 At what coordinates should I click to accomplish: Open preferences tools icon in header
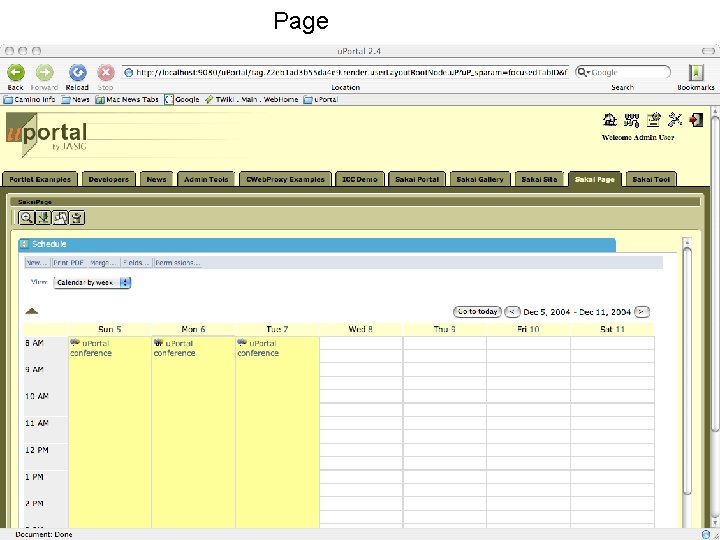pyautogui.click(x=675, y=120)
